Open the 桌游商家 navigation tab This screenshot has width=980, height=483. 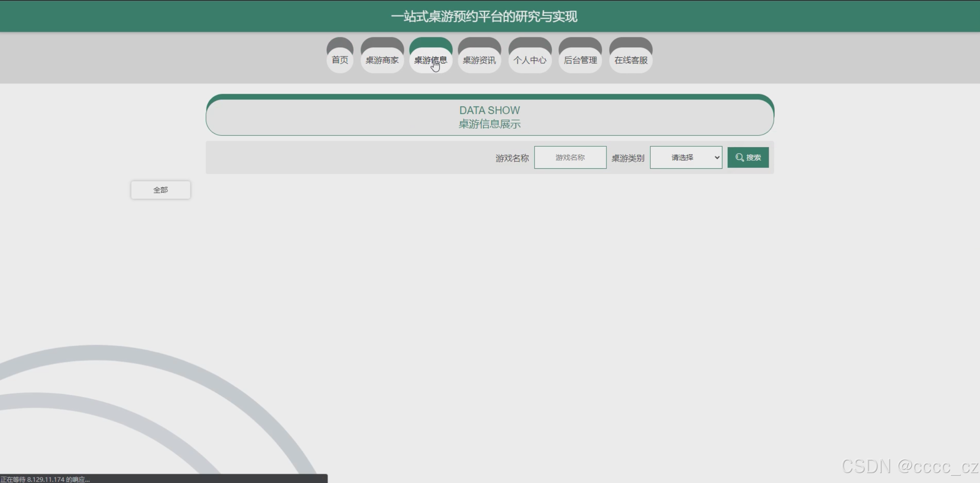(382, 60)
